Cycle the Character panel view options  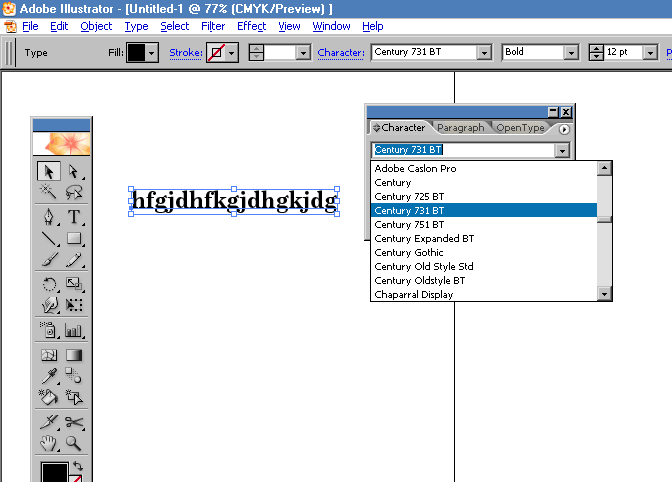click(x=376, y=128)
